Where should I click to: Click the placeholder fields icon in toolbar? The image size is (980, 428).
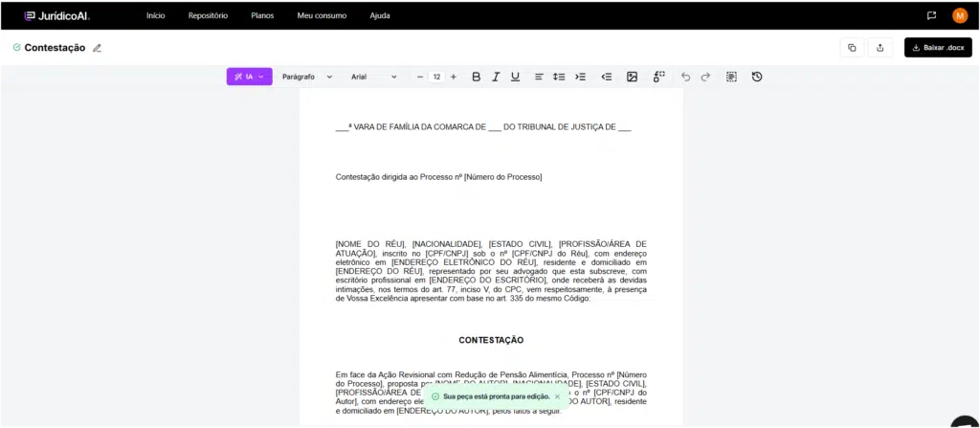point(658,77)
